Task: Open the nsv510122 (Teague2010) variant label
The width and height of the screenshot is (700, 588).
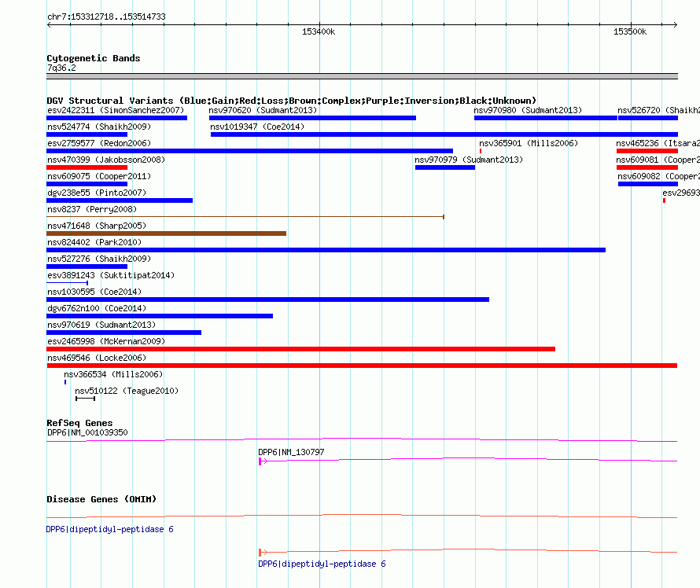Action: pos(127,391)
